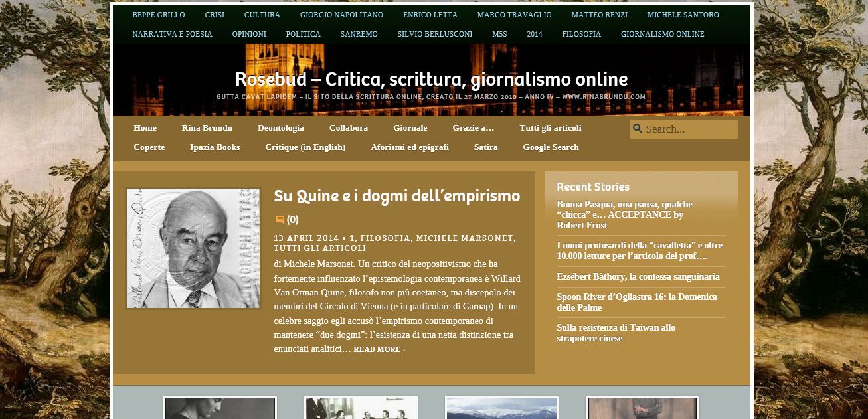Read 'Sulla resistenza di Taiwan' story
This screenshot has width=868, height=419.
click(616, 333)
